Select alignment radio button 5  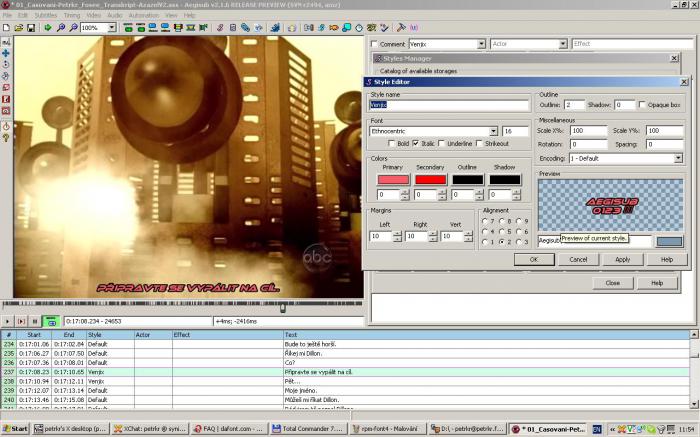502,232
